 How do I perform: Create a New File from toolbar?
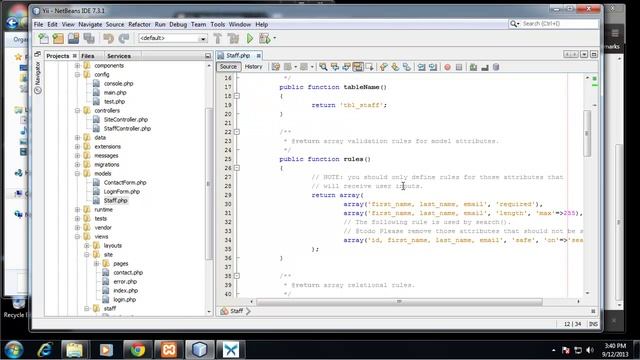click(43, 38)
